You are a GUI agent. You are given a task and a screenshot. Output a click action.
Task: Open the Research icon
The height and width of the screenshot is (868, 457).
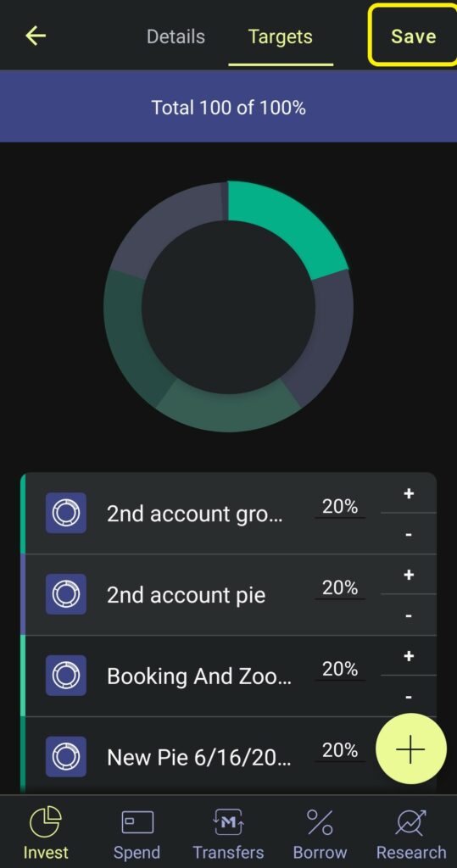(411, 822)
